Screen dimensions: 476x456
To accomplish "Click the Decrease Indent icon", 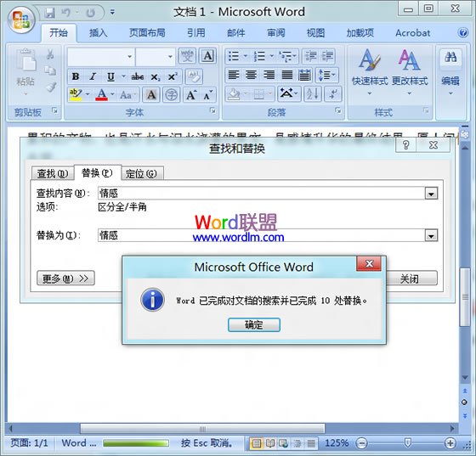I will point(311,56).
